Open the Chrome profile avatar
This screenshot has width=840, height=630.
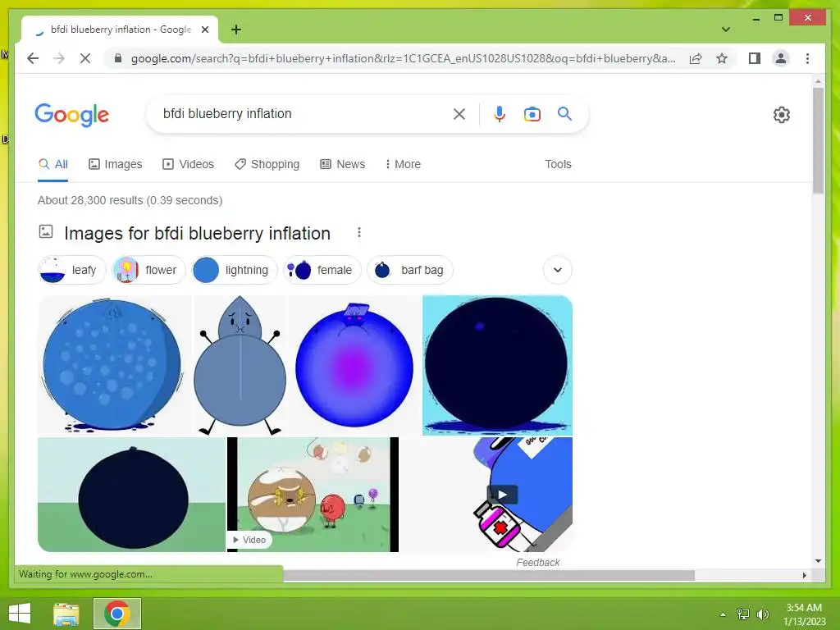pos(781,58)
